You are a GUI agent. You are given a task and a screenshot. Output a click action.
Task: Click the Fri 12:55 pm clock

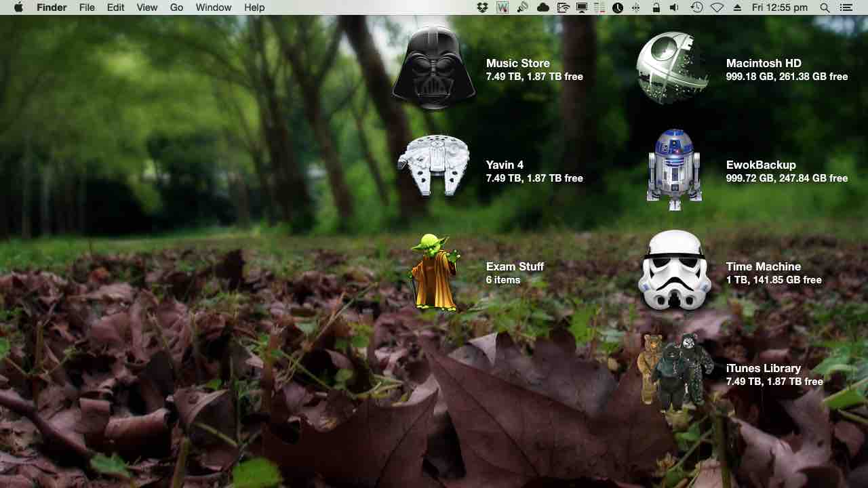[780, 7]
